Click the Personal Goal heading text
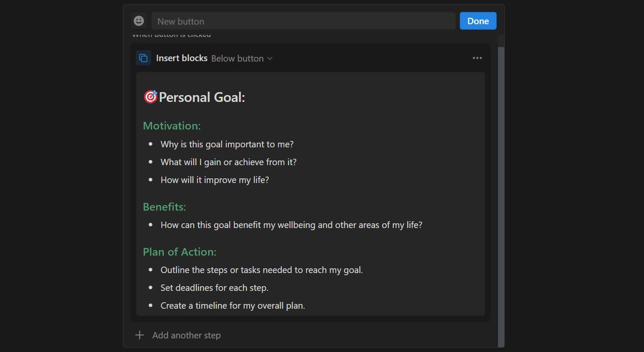644x352 pixels. point(202,97)
